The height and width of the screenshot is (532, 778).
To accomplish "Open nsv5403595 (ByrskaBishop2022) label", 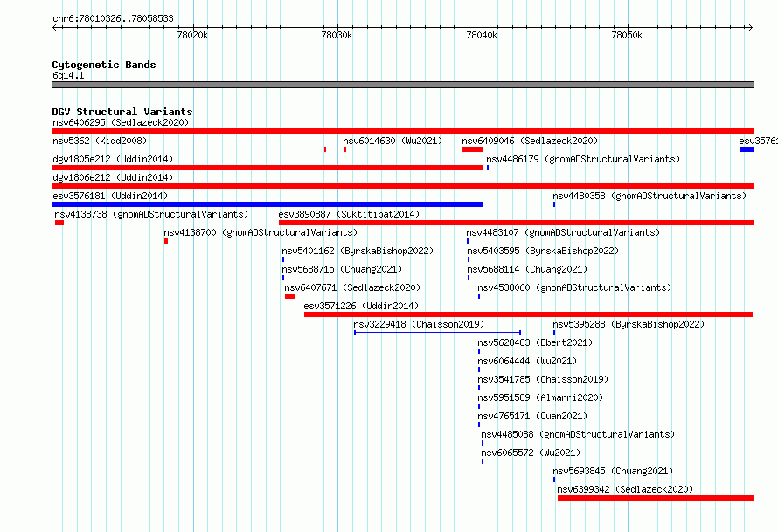I will [543, 251].
